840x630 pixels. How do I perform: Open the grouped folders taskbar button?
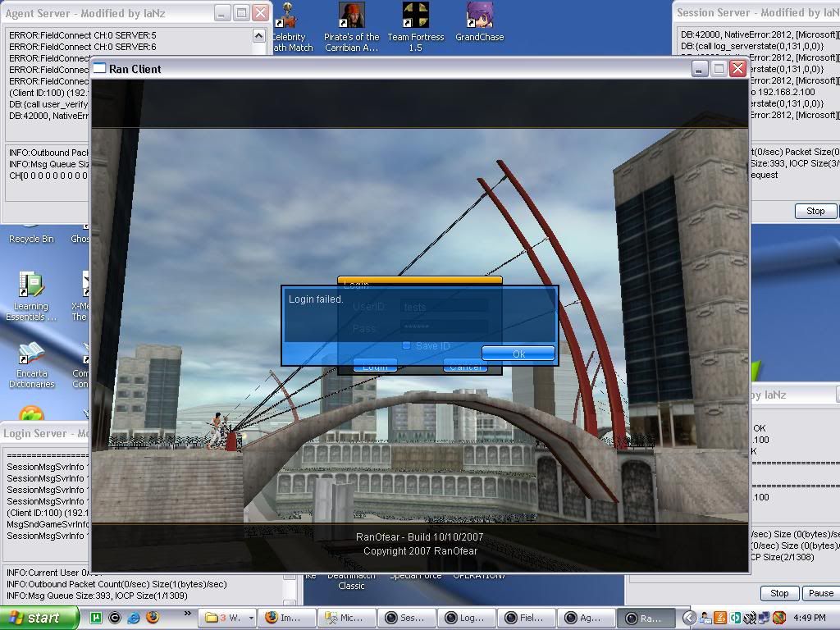(230, 618)
